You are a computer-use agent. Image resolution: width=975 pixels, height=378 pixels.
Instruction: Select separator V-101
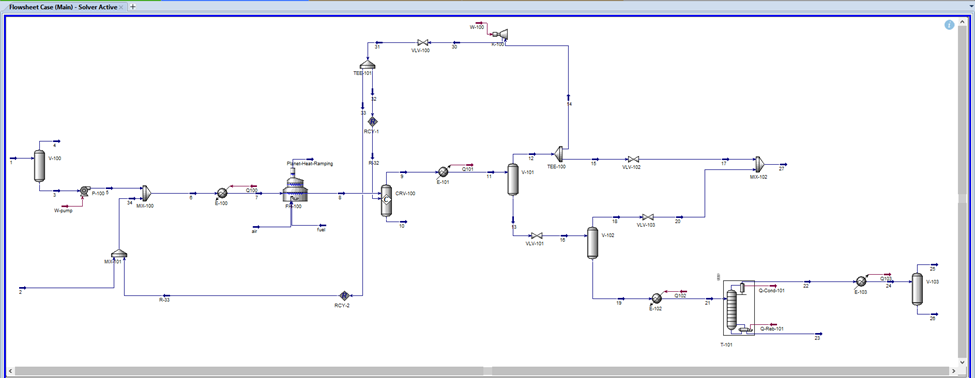pyautogui.click(x=512, y=179)
